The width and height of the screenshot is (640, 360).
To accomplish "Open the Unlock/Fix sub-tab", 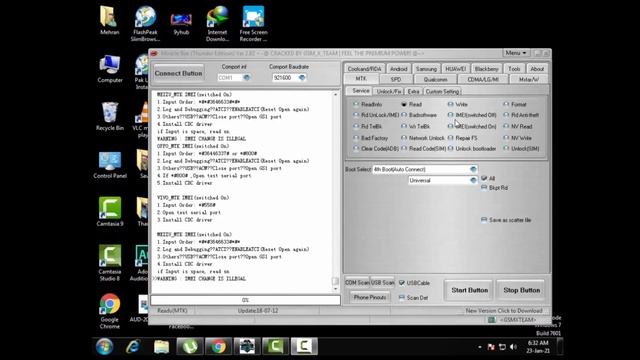I will tap(389, 91).
